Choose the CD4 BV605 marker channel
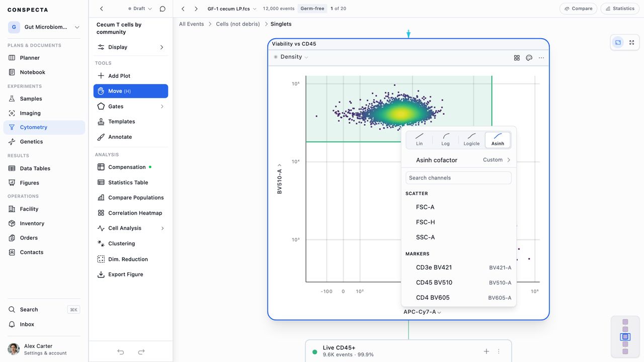The width and height of the screenshot is (644, 362). point(459,298)
